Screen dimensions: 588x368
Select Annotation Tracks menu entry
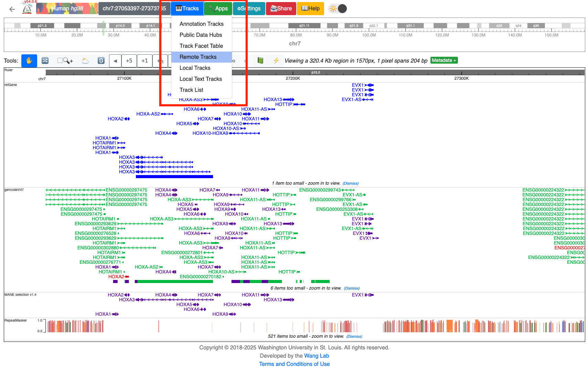coord(201,24)
